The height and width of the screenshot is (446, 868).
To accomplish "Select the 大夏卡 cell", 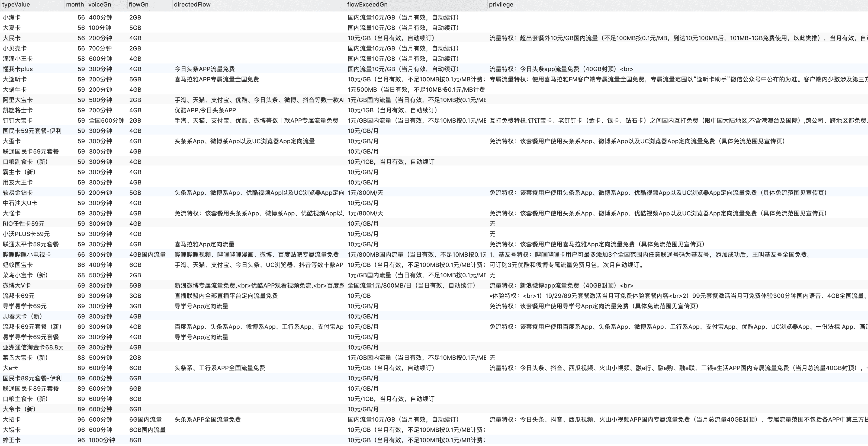I will pos(11,28).
